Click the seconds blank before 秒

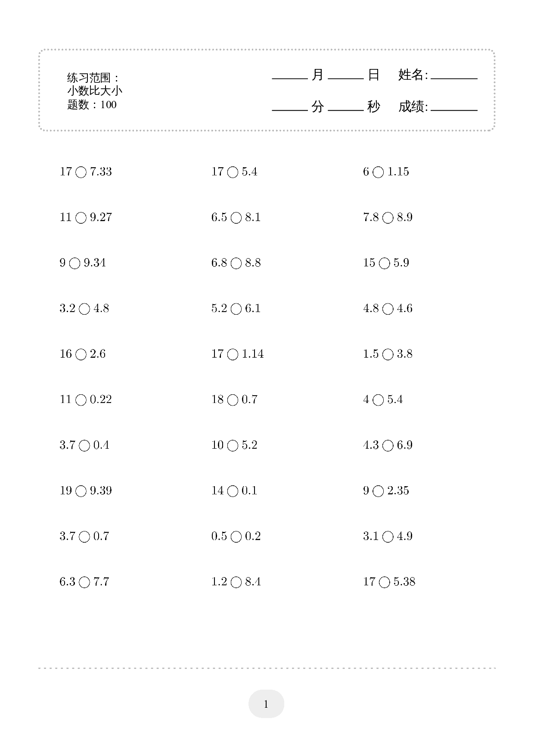[x=346, y=107]
